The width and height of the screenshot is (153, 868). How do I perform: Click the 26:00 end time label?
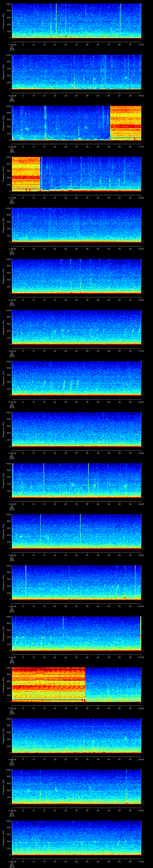tap(141, 606)
